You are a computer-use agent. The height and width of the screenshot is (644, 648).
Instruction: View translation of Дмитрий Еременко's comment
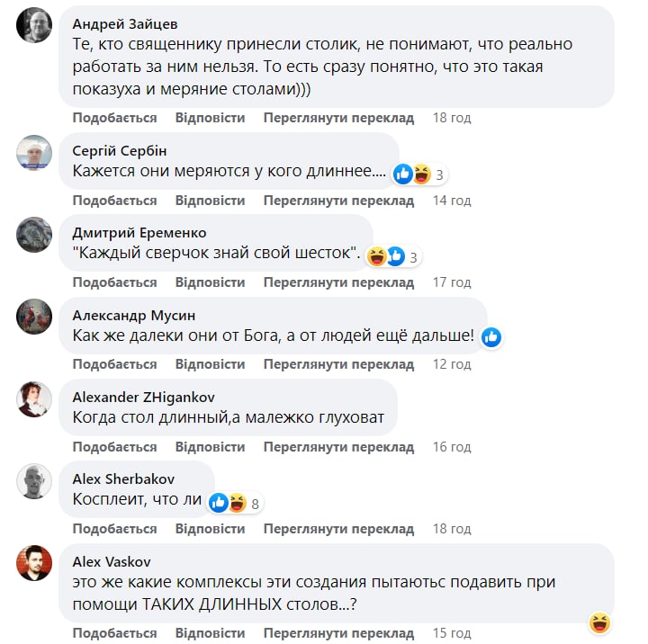click(x=338, y=282)
